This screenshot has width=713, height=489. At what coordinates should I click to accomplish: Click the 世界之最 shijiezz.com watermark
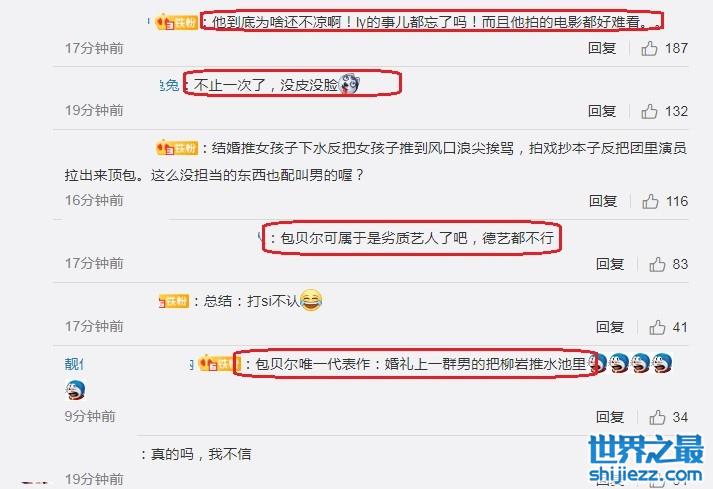pos(646,459)
